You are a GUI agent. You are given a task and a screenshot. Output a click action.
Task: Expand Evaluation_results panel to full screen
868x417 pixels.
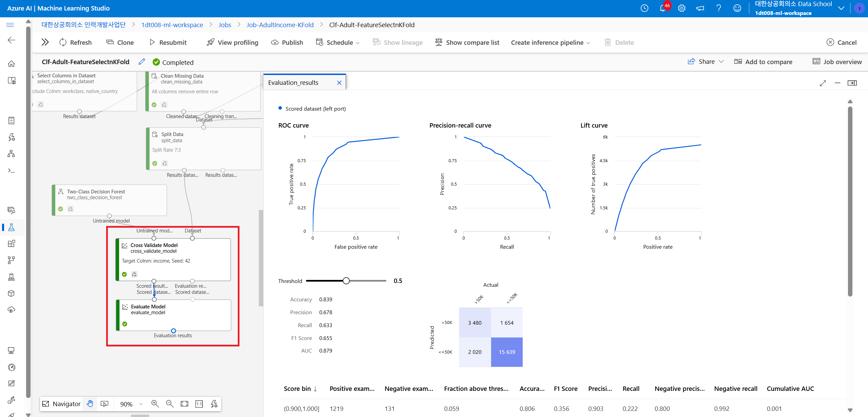pos(823,83)
